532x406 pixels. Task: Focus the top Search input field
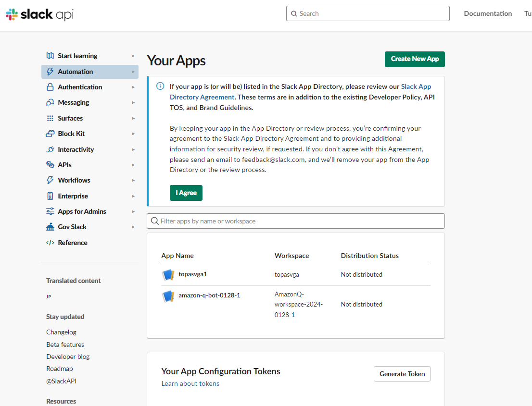(x=368, y=13)
